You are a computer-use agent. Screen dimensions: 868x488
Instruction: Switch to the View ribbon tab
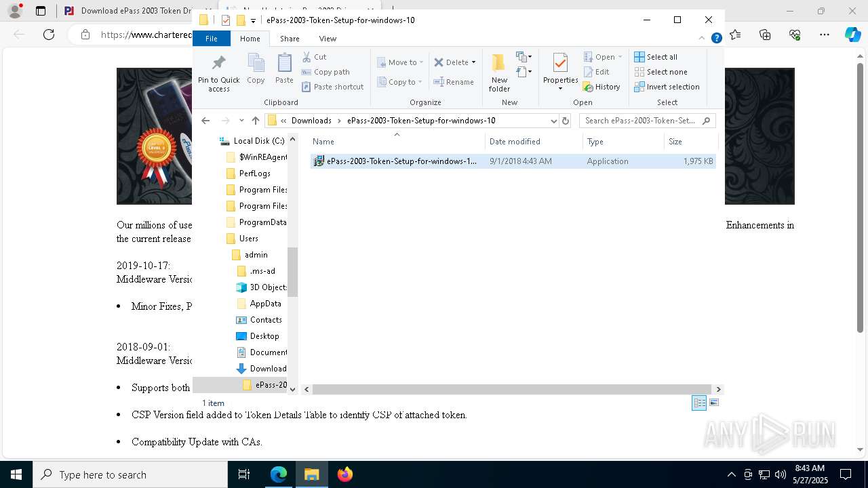coord(328,39)
